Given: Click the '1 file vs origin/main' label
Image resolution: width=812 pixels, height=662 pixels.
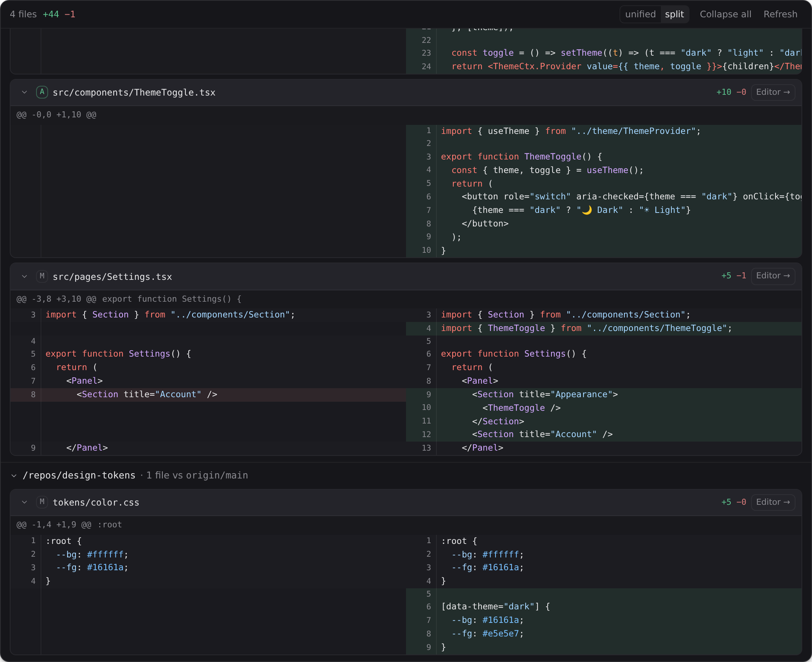Looking at the screenshot, I should click(x=197, y=475).
